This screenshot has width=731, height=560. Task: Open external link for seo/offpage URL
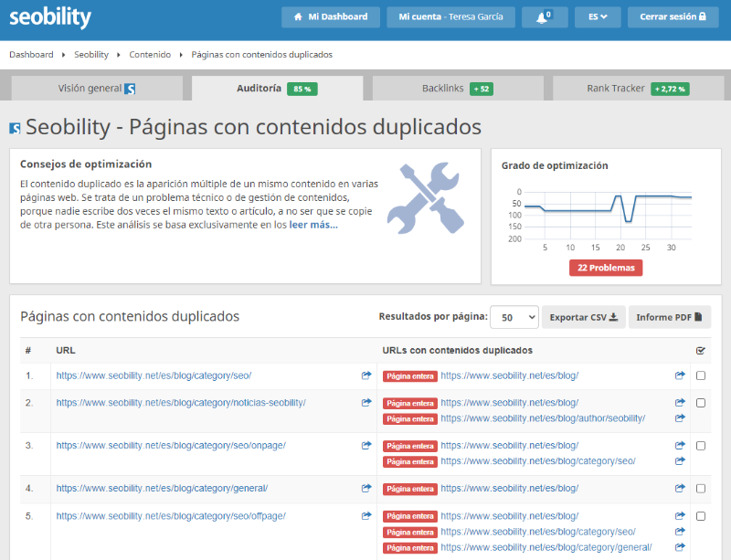click(366, 516)
